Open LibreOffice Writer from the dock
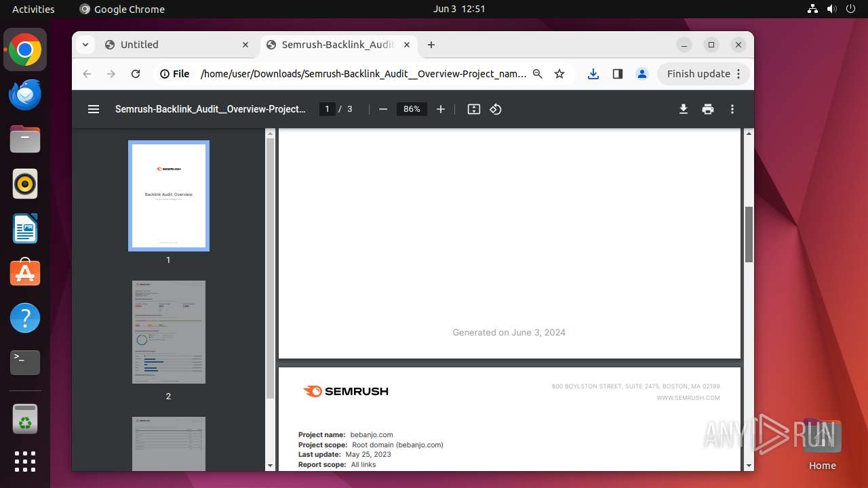This screenshot has width=868, height=488. coord(25,228)
